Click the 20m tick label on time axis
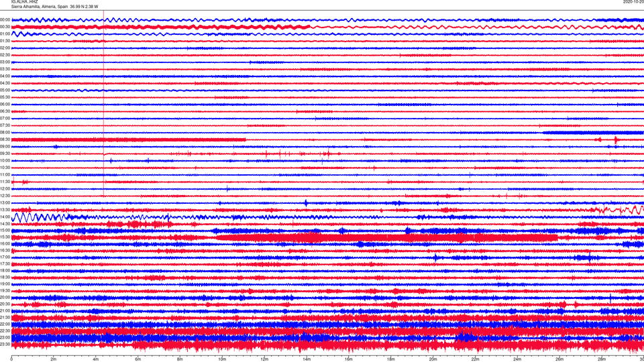Viewport: 644px width, 362px height. [433, 359]
